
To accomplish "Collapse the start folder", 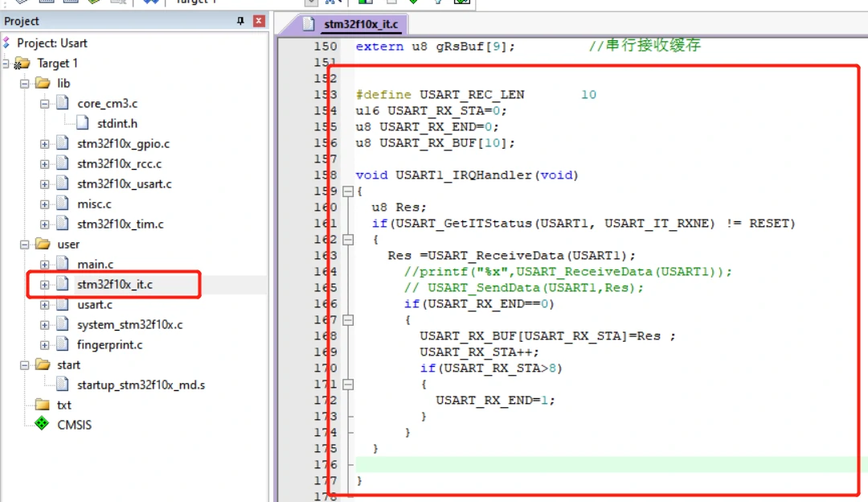I will click(24, 365).
